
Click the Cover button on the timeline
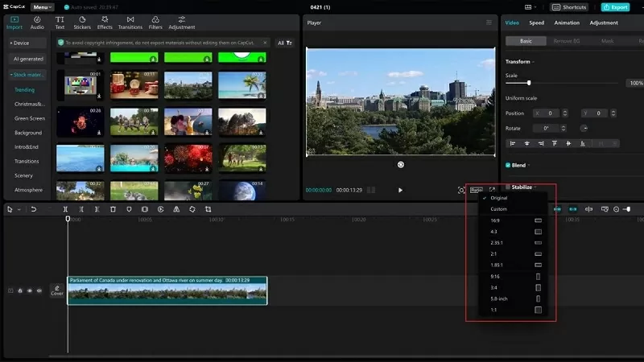[x=57, y=290]
